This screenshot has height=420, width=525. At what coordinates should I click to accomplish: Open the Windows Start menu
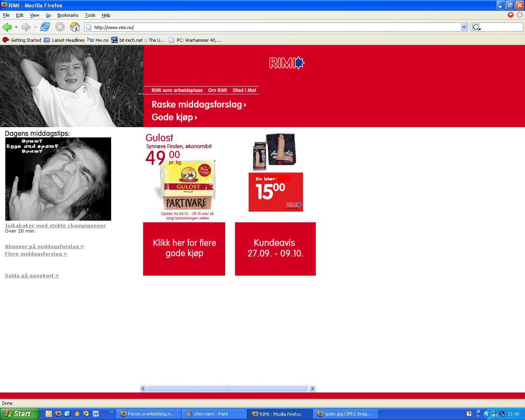point(20,414)
